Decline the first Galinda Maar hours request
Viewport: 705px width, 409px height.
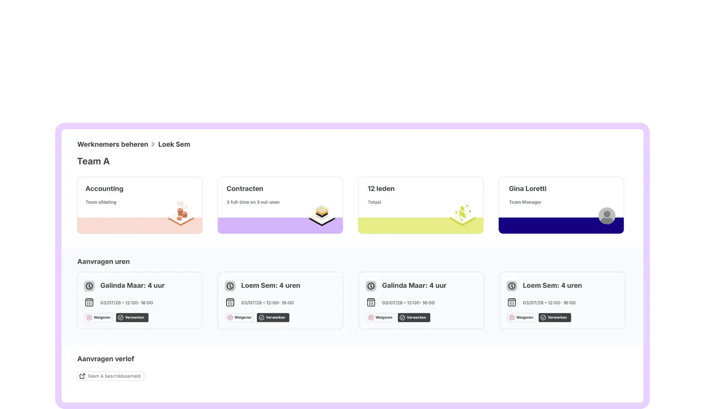tap(98, 318)
